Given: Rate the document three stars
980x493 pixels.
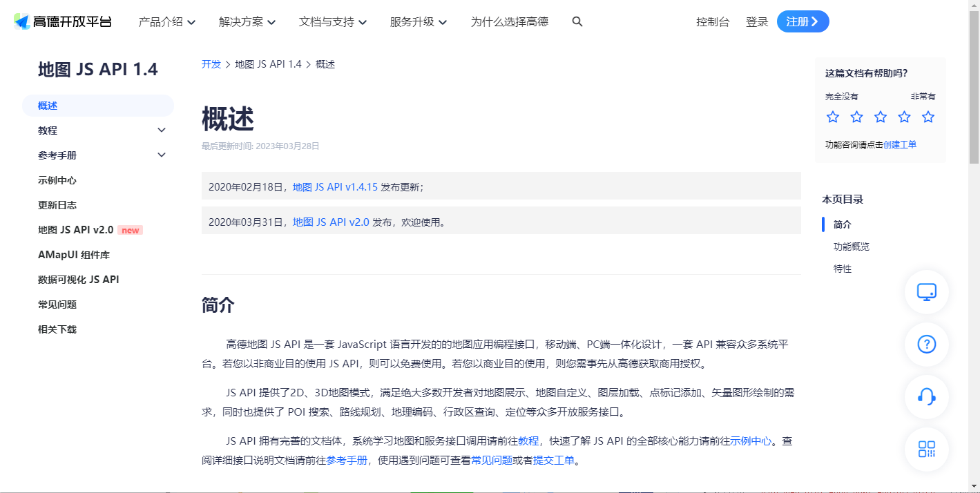Looking at the screenshot, I should (881, 117).
